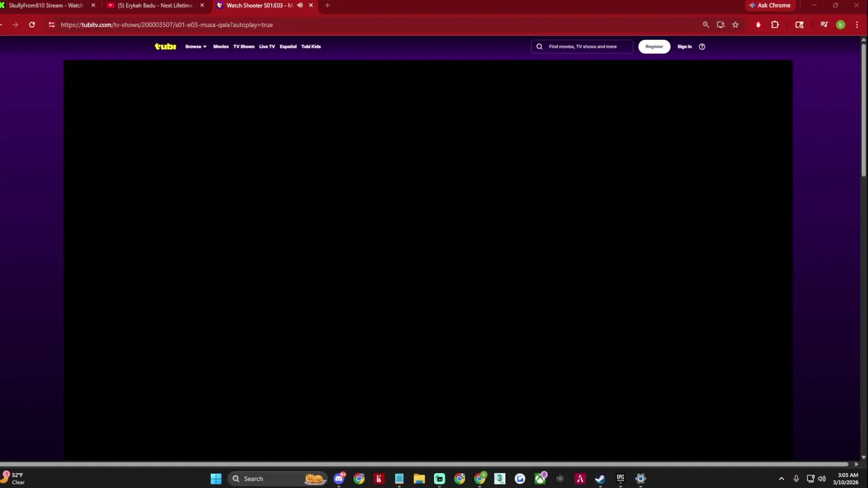Image resolution: width=868 pixels, height=488 pixels.
Task: Select the tubitv.com URL address bar
Action: (167, 25)
